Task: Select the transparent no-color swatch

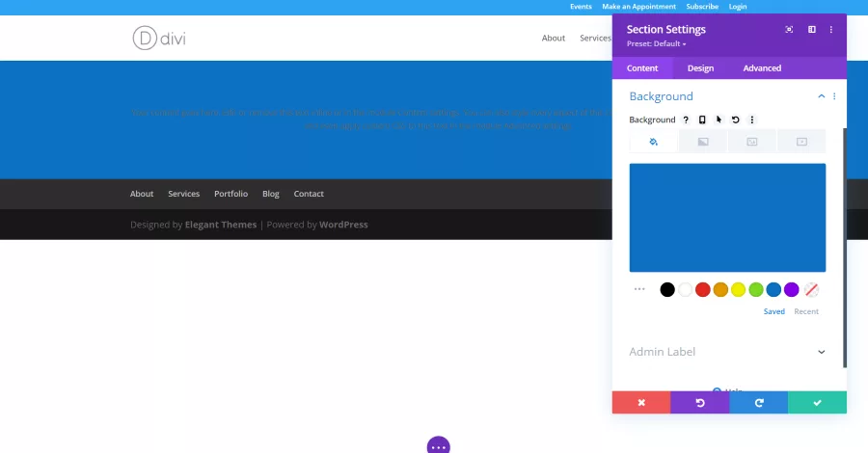Action: pyautogui.click(x=811, y=289)
